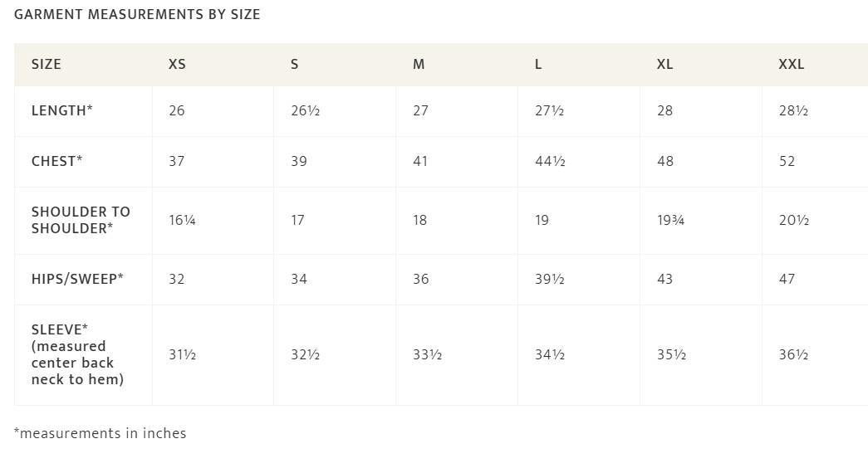
Task: Click the XXL sleeve value 36½
Action: tap(793, 354)
